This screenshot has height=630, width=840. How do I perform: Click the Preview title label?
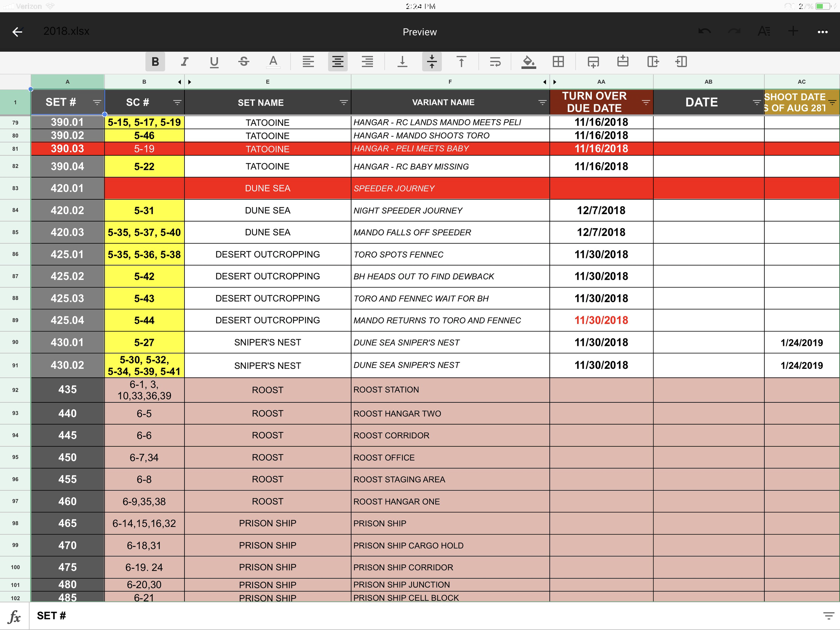(x=420, y=32)
